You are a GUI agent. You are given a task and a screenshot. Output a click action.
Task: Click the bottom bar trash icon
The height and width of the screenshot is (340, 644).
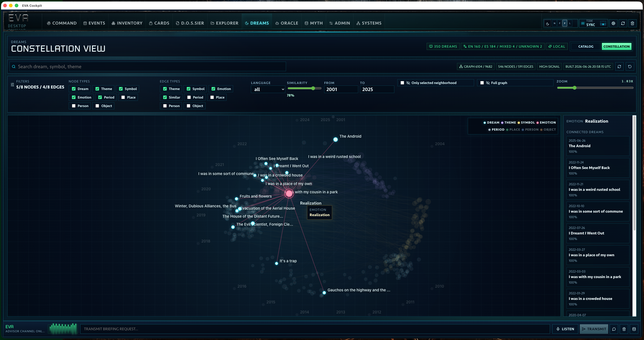point(624,329)
